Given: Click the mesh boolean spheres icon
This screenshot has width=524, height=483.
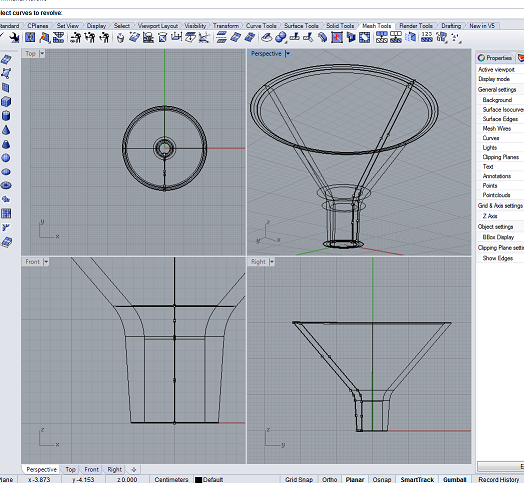Looking at the screenshot, I should tap(281, 37).
